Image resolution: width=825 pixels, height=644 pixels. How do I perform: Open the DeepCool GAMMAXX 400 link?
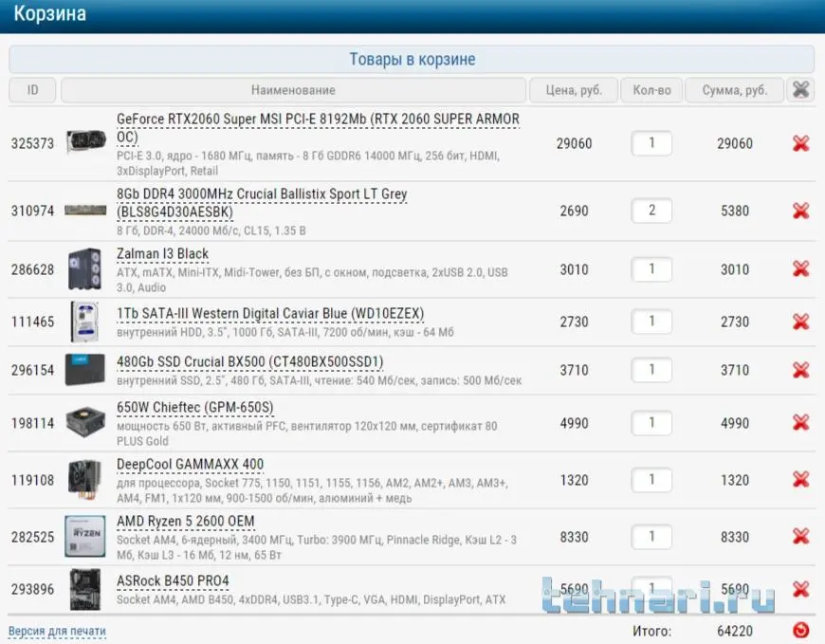[x=190, y=465]
